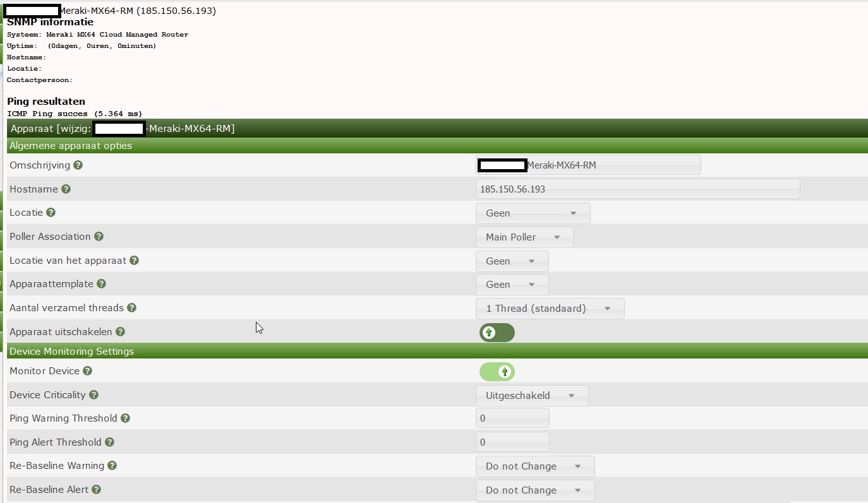Image resolution: width=868 pixels, height=503 pixels.
Task: Click Systeem Meraki MX64 Cloud Managed Router line
Action: point(97,35)
